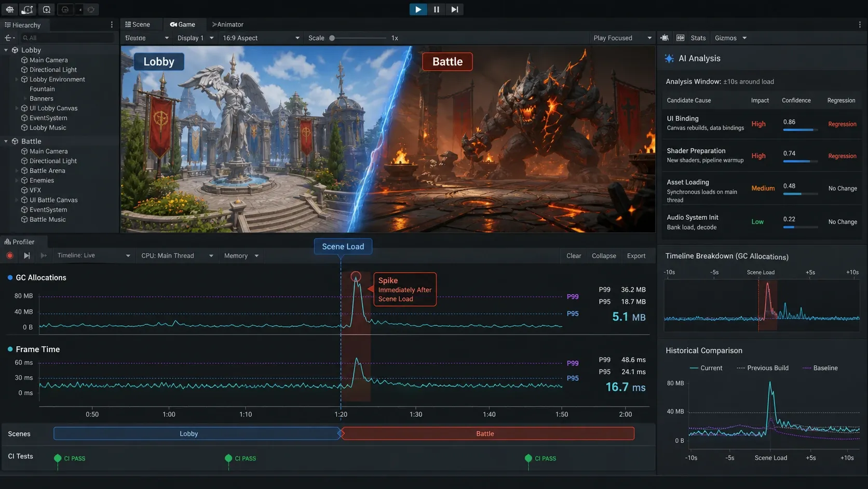The width and height of the screenshot is (868, 489).
Task: Click Export in the profiler toolbar
Action: pos(636,256)
